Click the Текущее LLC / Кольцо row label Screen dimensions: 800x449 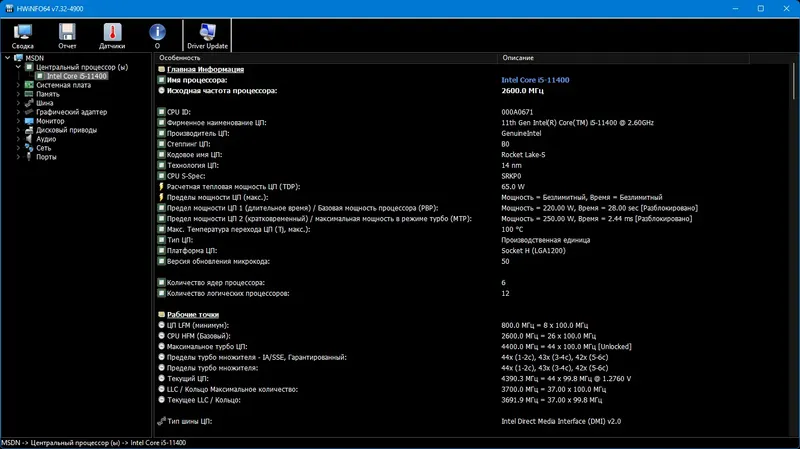pos(204,400)
